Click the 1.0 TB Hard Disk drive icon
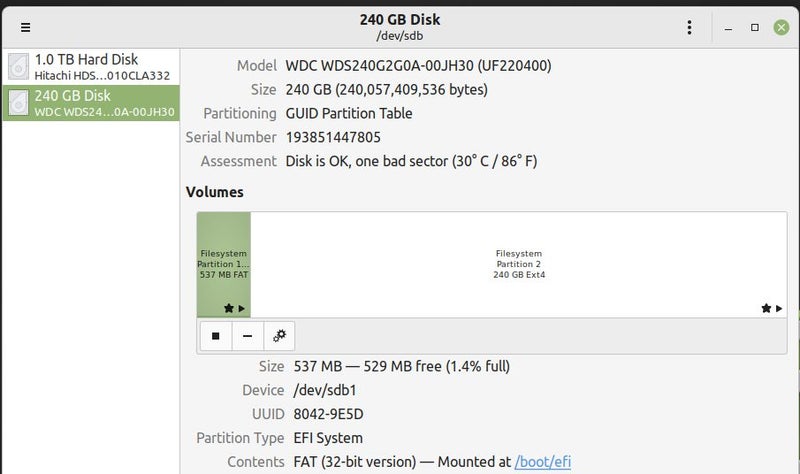Viewport: 800px width, 474px height. [x=18, y=67]
